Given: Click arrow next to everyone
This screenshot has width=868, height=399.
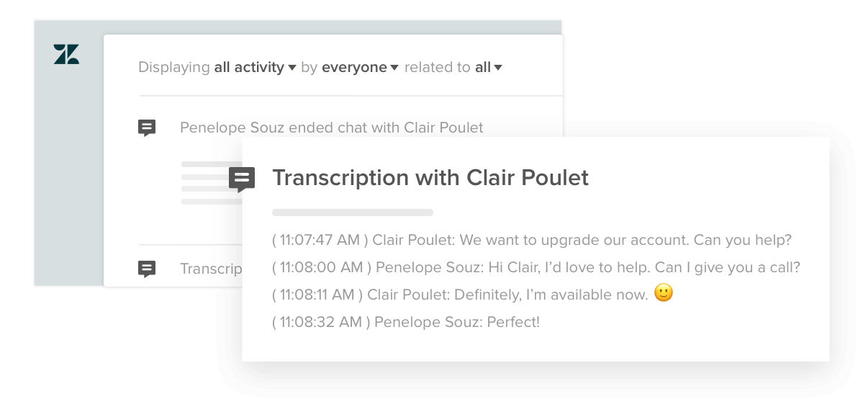Looking at the screenshot, I should click(394, 68).
